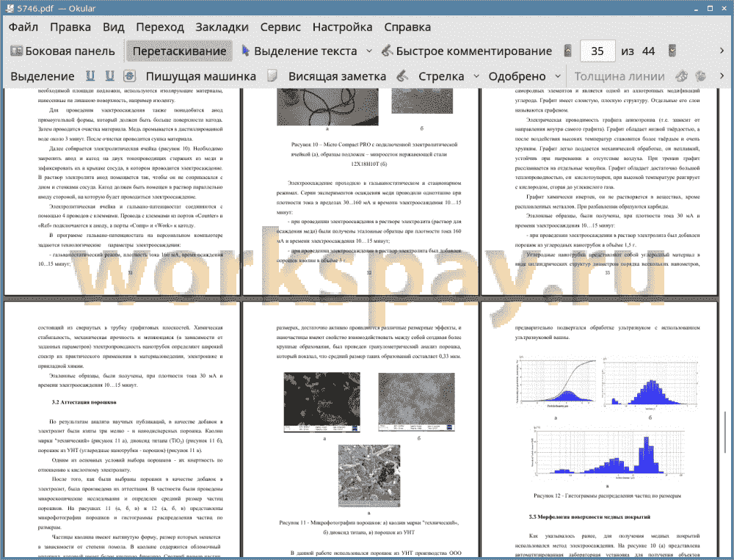734x560 pixels.
Task: Expand the top toolbar overflow chevron
Action: (x=722, y=51)
